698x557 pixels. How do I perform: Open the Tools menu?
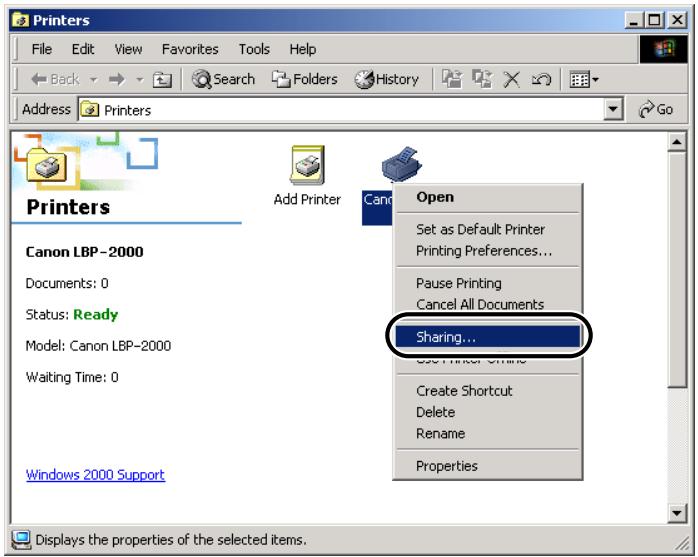click(x=254, y=49)
